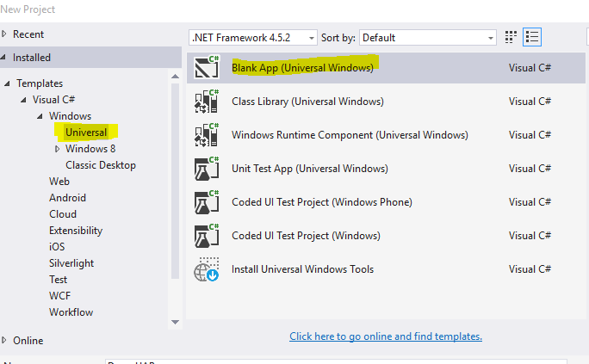Screen dimensions: 589x364
Task: Switch to medium icons list view
Action: [x=532, y=37]
